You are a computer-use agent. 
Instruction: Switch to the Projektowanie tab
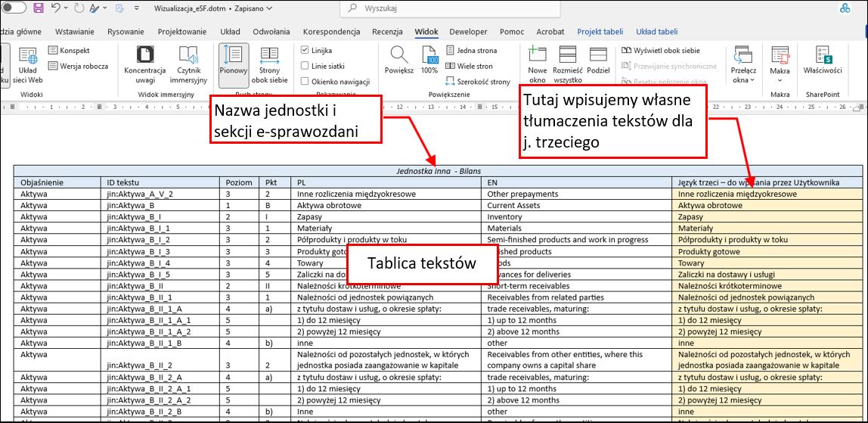(182, 32)
